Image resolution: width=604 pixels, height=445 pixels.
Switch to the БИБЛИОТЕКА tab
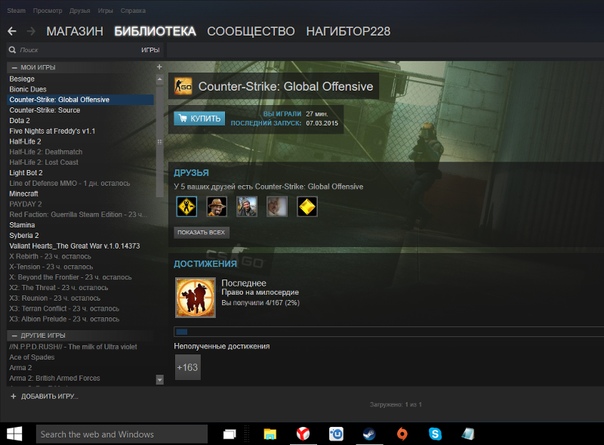[x=155, y=31]
